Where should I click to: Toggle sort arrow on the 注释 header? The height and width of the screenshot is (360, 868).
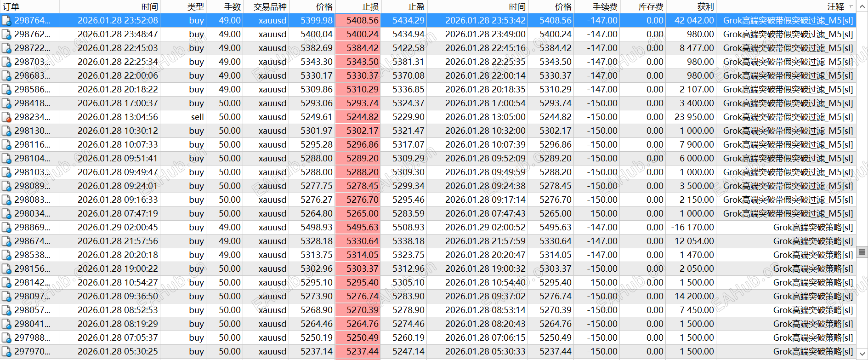pos(851,6)
